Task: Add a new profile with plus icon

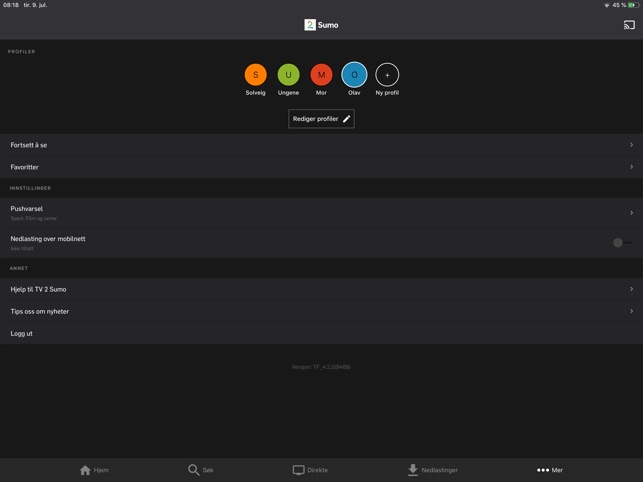Action: coord(387,75)
